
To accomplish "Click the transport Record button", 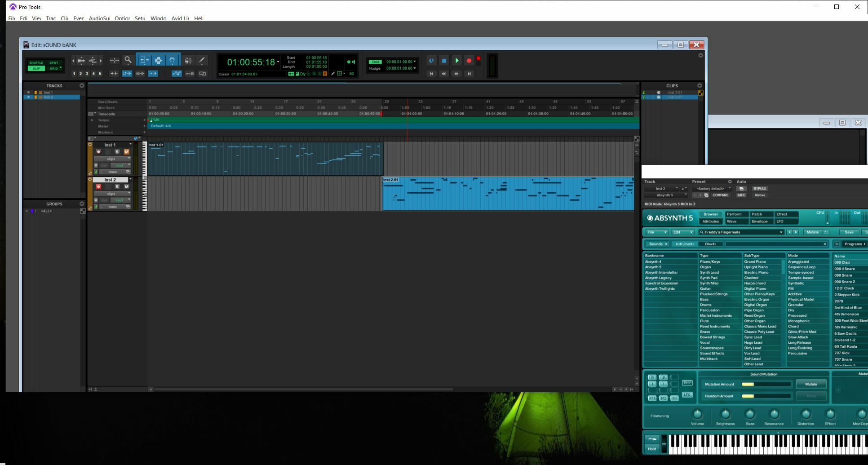I will click(x=469, y=61).
